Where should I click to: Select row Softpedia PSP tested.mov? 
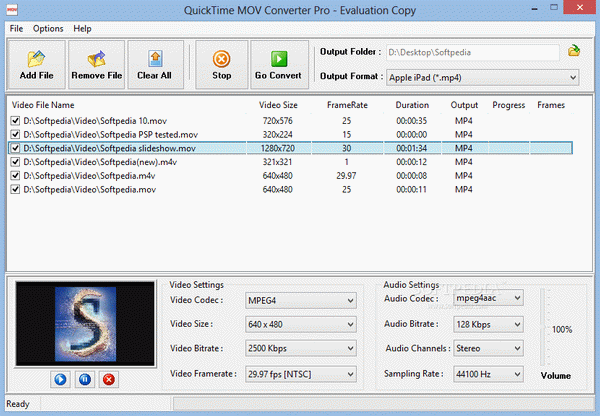[x=111, y=135]
